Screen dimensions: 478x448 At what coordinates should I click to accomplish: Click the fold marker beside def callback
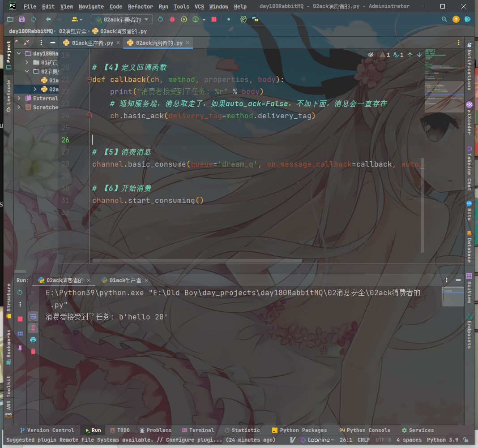[x=89, y=80]
